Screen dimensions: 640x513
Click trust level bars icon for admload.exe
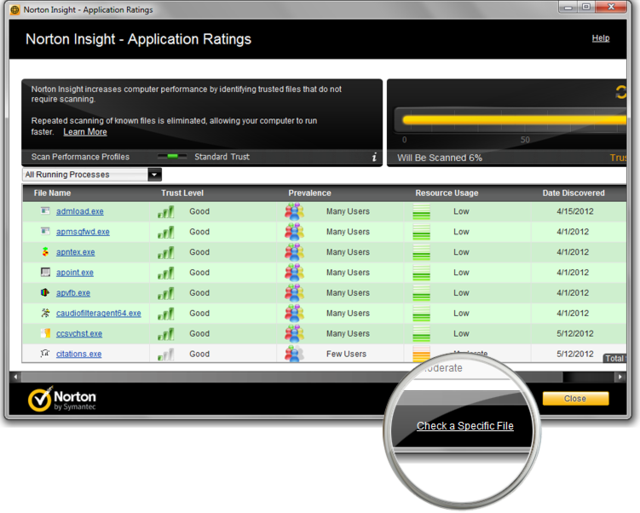click(166, 211)
